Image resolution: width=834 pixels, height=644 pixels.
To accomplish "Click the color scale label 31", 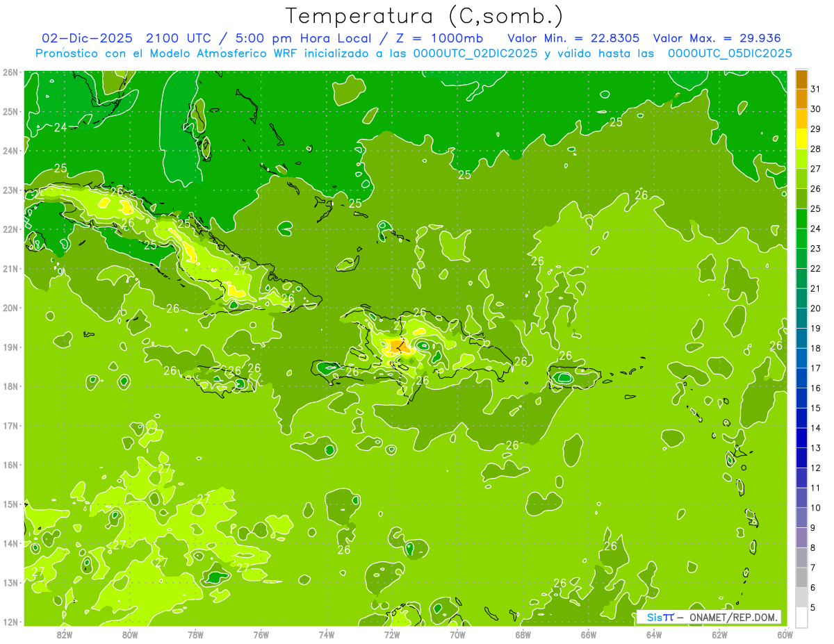I will click(x=816, y=89).
